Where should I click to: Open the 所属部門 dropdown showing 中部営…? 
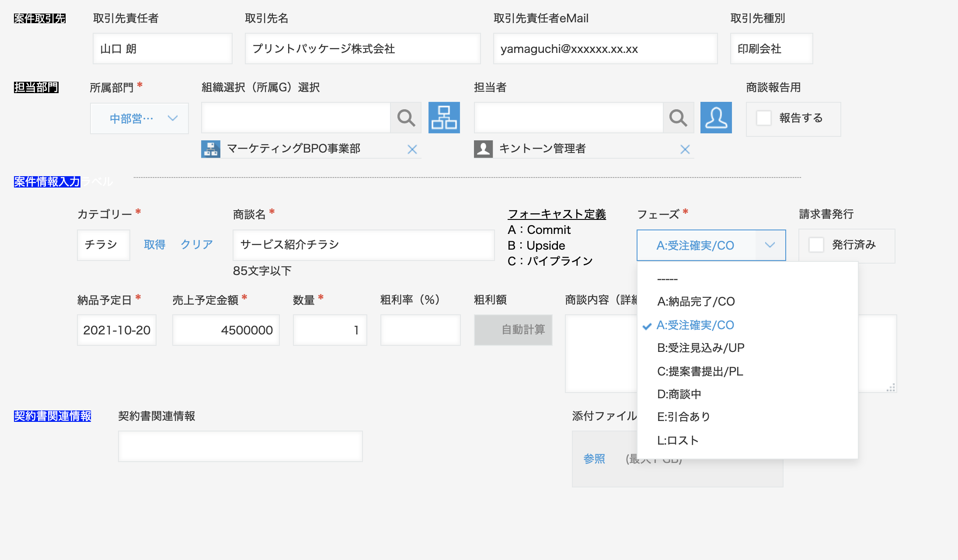point(139,118)
